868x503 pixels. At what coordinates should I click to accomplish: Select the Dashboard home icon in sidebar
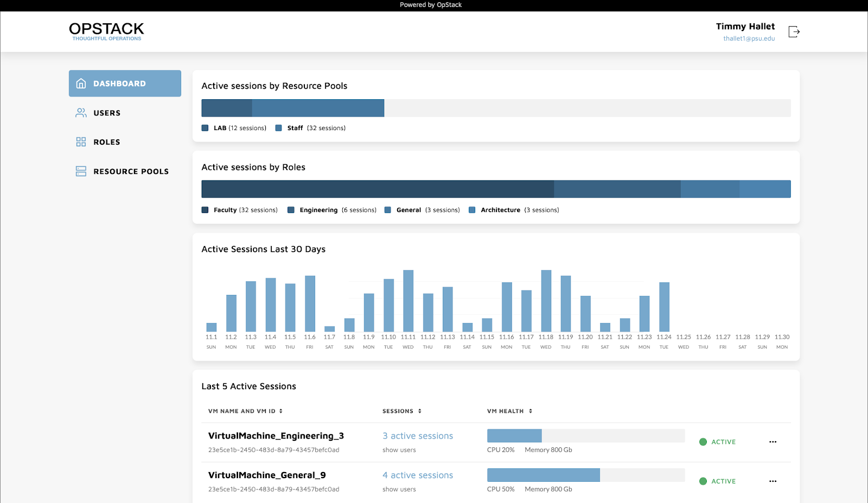[x=81, y=83]
